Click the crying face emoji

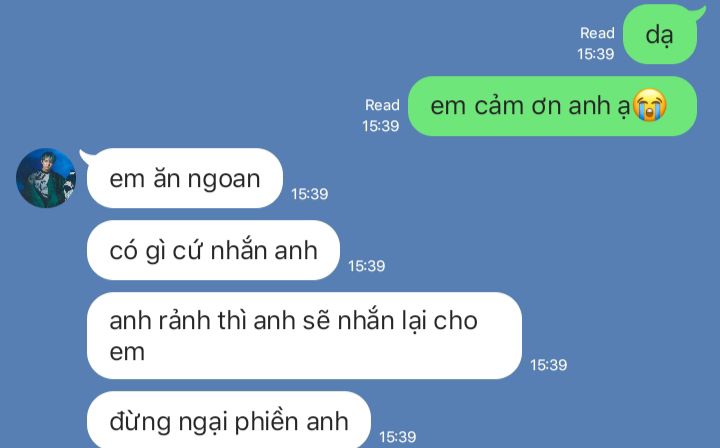tap(650, 105)
